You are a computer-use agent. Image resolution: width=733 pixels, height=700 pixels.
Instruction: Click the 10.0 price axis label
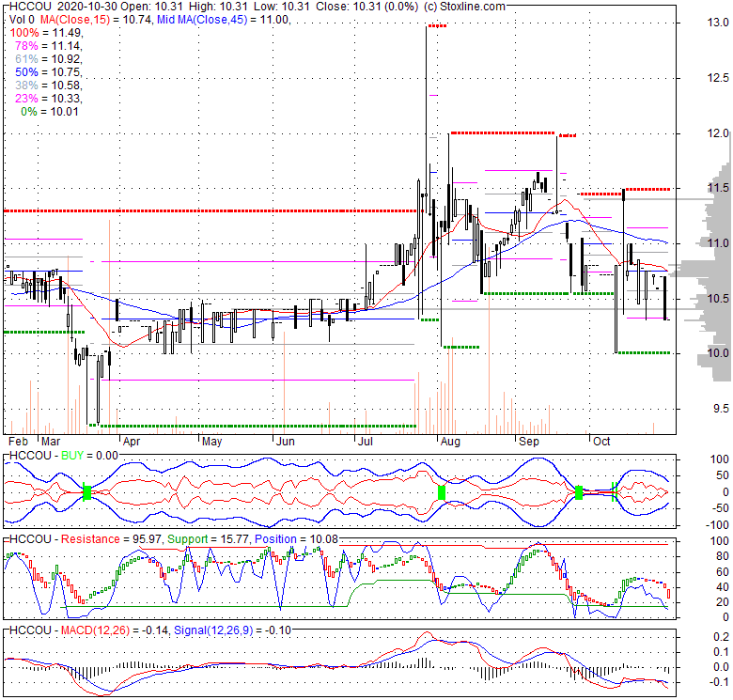coord(718,352)
